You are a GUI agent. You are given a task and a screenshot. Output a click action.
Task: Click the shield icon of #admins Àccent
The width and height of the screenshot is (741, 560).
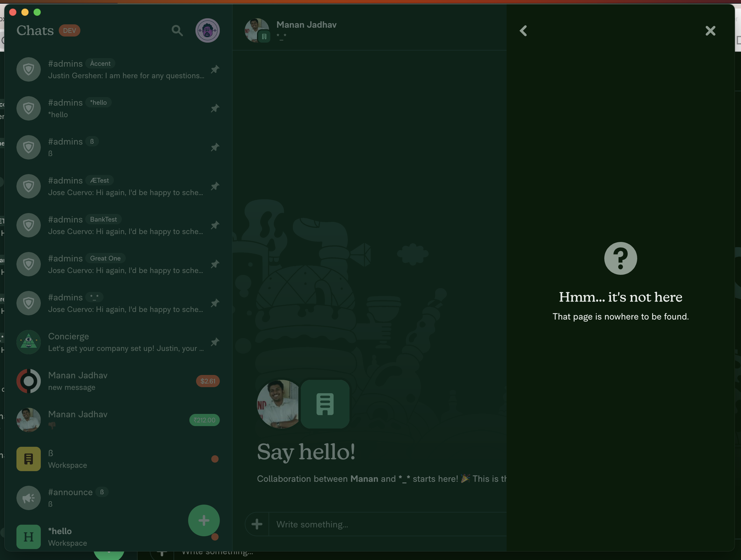point(29,69)
